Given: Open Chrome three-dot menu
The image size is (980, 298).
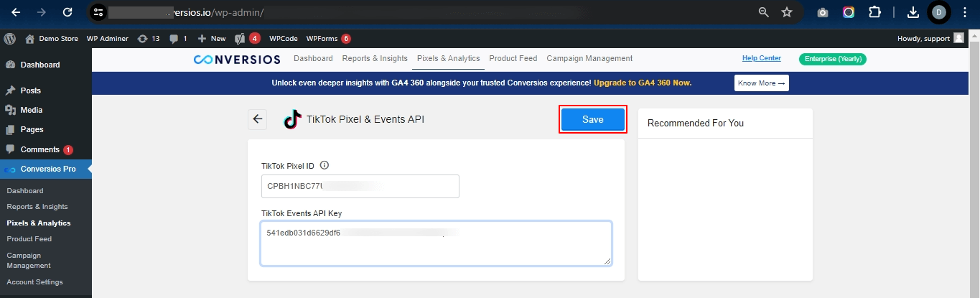Looking at the screenshot, I should (965, 12).
